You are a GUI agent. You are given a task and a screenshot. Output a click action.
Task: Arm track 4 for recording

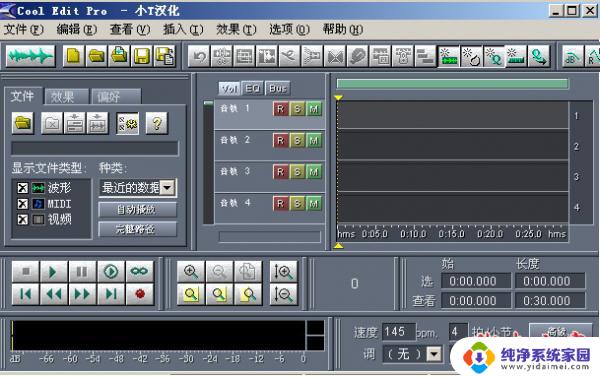point(280,203)
